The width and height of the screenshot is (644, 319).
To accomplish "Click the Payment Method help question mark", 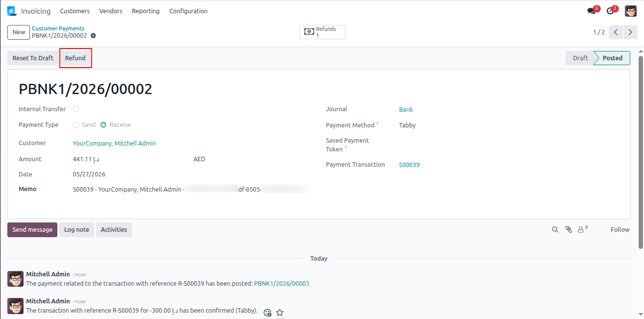I will click(x=377, y=124).
